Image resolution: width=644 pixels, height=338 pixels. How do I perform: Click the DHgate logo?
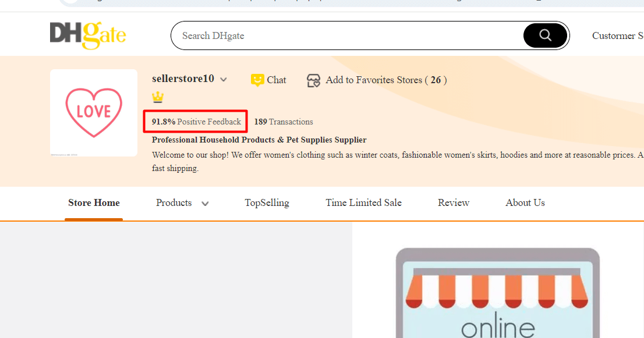click(x=88, y=35)
